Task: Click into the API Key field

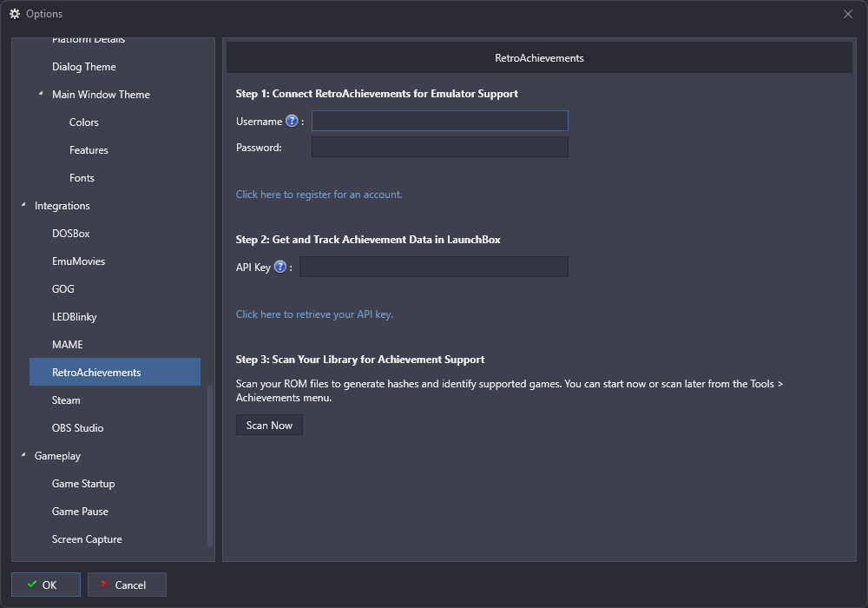Action: click(x=433, y=267)
